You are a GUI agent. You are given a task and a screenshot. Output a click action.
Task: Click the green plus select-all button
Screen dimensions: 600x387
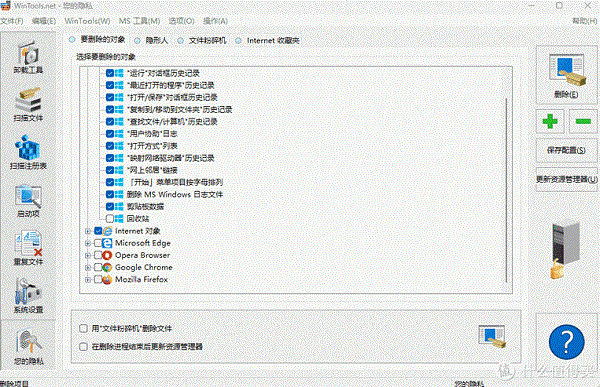click(550, 121)
